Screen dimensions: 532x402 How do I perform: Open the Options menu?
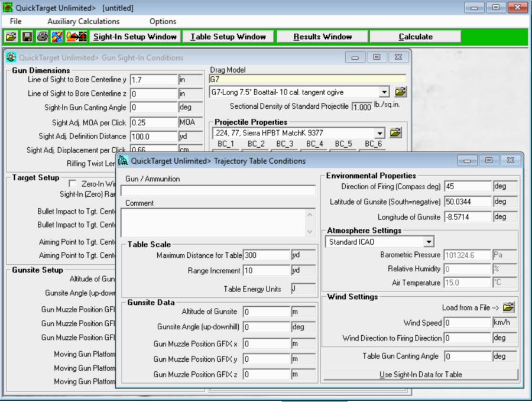[x=163, y=21]
